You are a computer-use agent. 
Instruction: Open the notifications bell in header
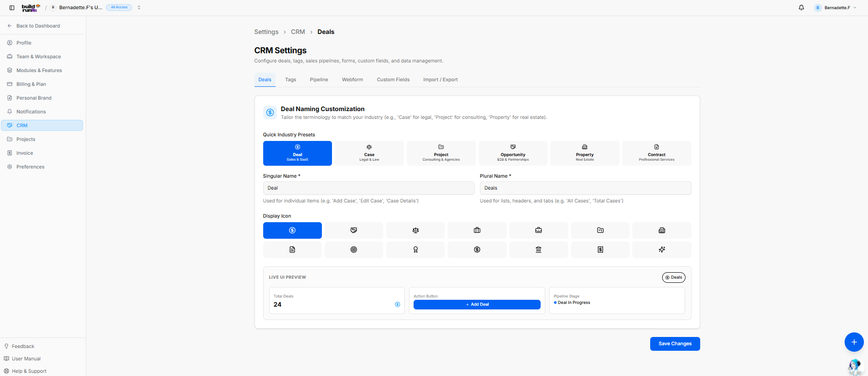click(801, 8)
